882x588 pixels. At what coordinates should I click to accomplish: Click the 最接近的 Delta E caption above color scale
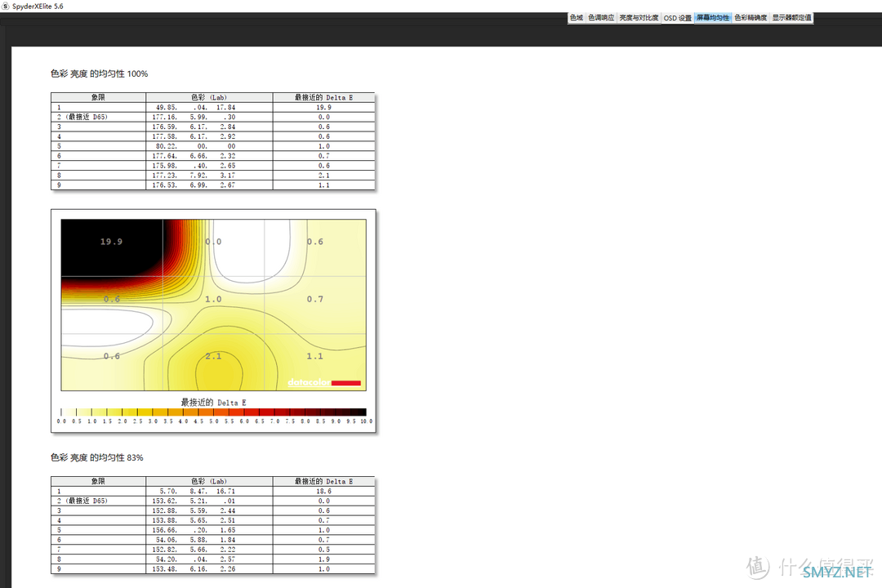coord(213,403)
